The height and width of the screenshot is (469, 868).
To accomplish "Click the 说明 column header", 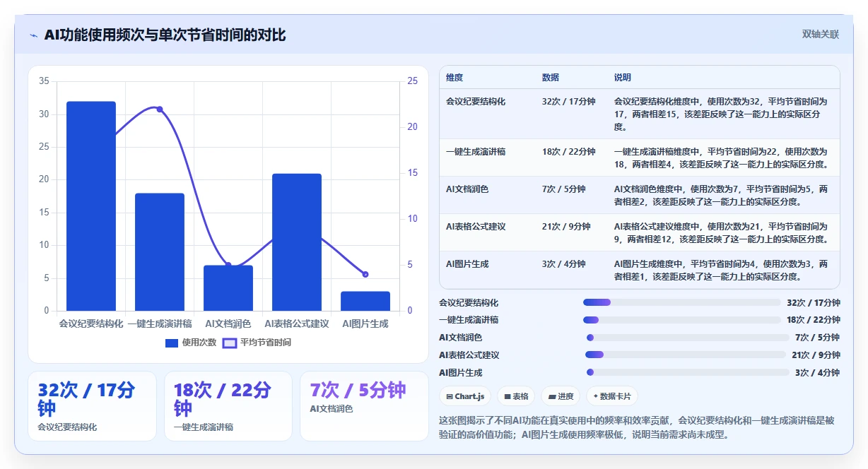I will (x=623, y=78).
